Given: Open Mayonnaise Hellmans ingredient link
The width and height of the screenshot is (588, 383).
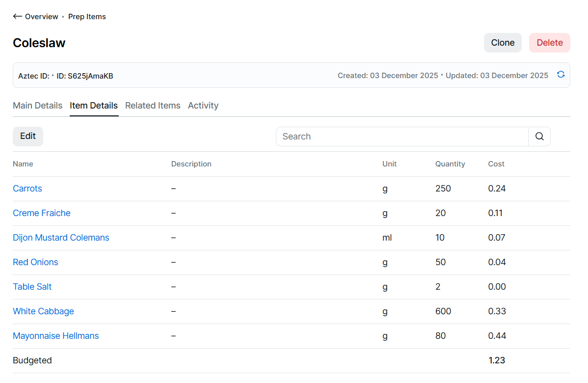Looking at the screenshot, I should point(56,336).
